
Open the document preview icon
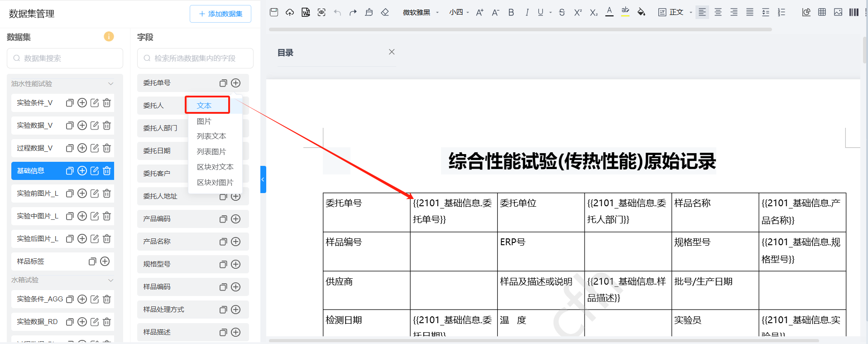(321, 12)
